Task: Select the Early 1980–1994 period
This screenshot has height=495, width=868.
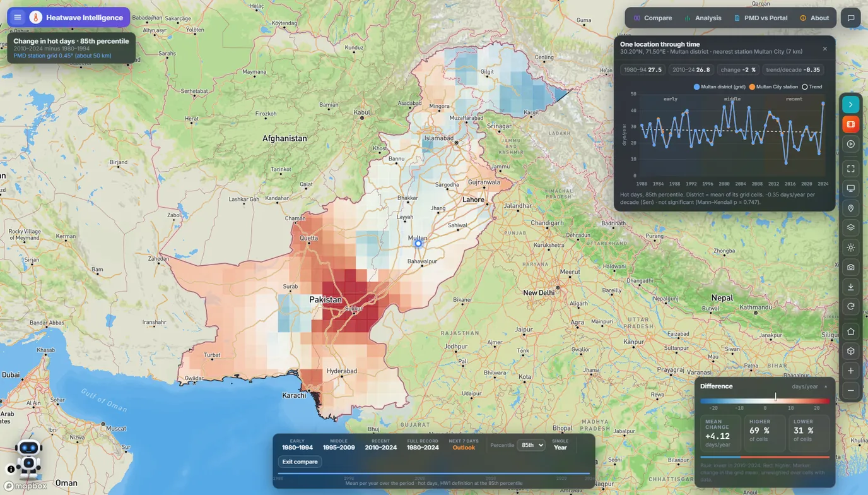Action: pyautogui.click(x=297, y=444)
